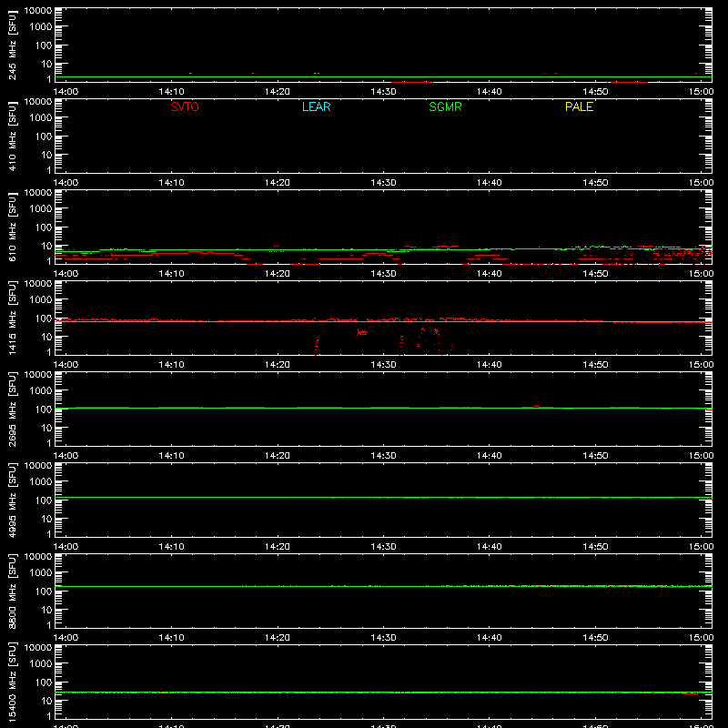This screenshot has width=728, height=728.
Task: Click 14:10 tick under the 410 MHz panel
Action: pyautogui.click(x=171, y=183)
